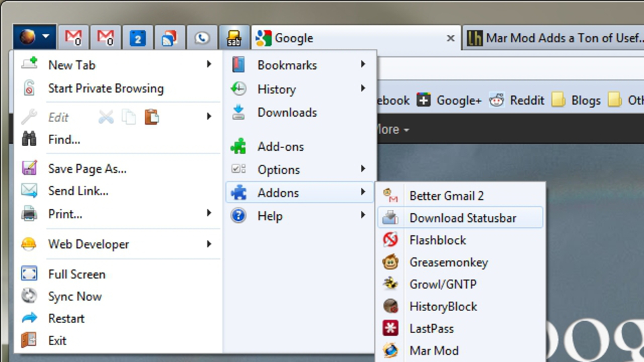Viewport: 644px width, 362px height.
Task: Select Exit from the menu
Action: click(117, 341)
